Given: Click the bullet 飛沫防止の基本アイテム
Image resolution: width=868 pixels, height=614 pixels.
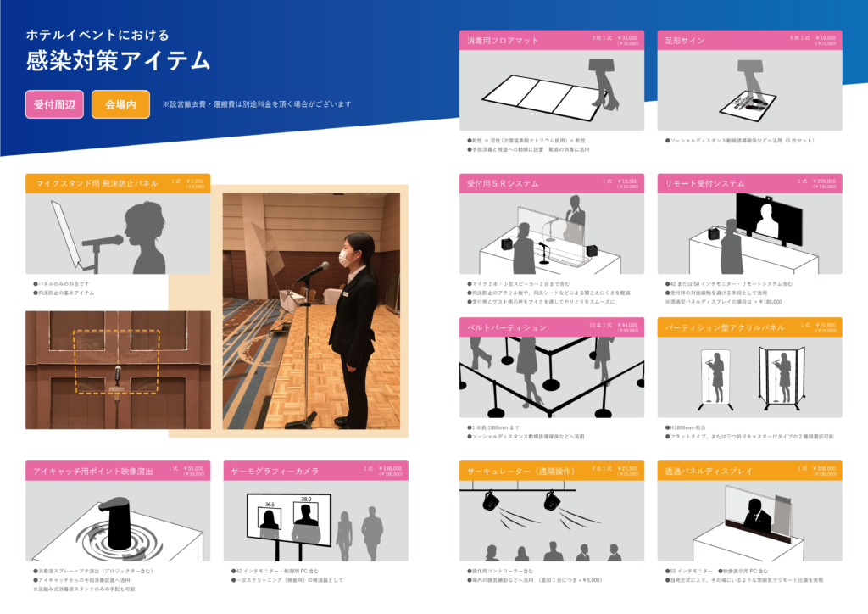Looking at the screenshot, I should (x=64, y=293).
